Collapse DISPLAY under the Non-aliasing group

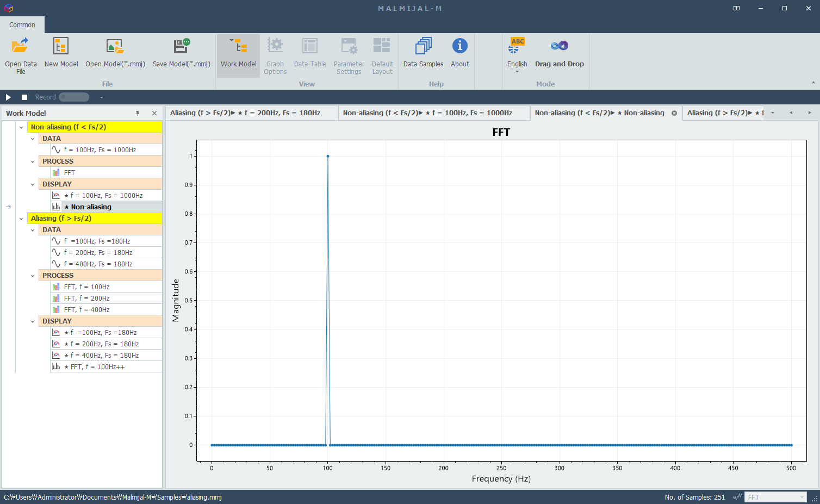(33, 184)
